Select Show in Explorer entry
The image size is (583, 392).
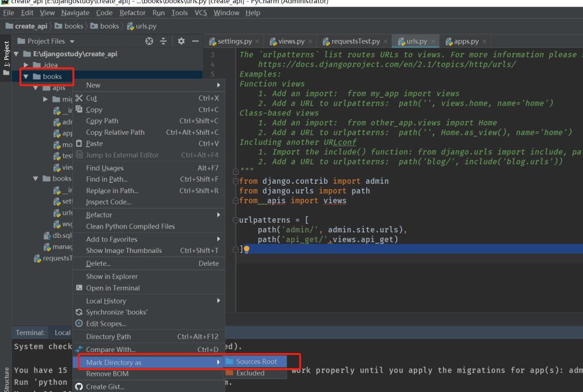click(149, 277)
